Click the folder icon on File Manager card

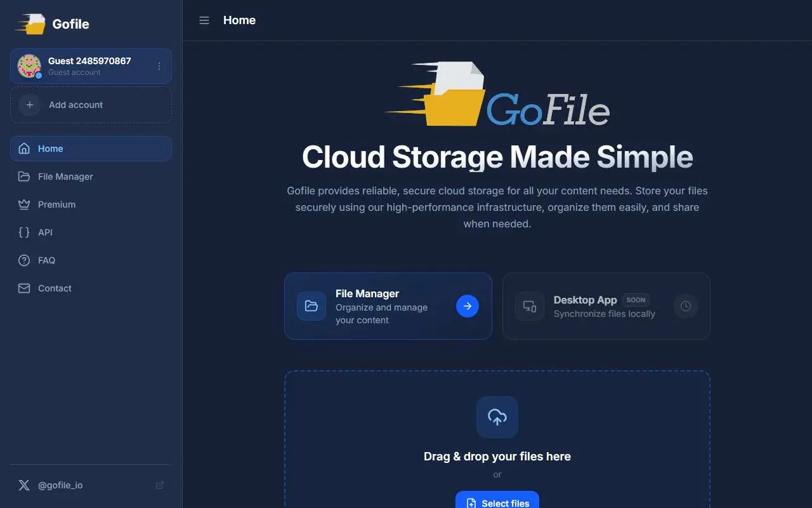click(x=311, y=306)
